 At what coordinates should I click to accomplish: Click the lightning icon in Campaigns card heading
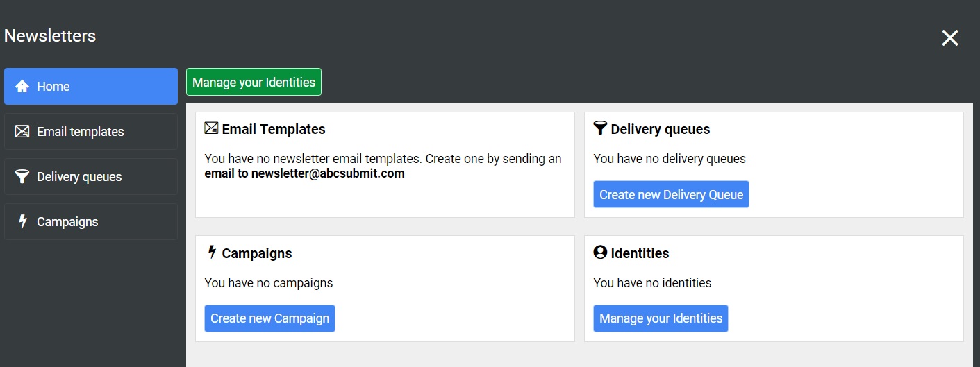[212, 253]
